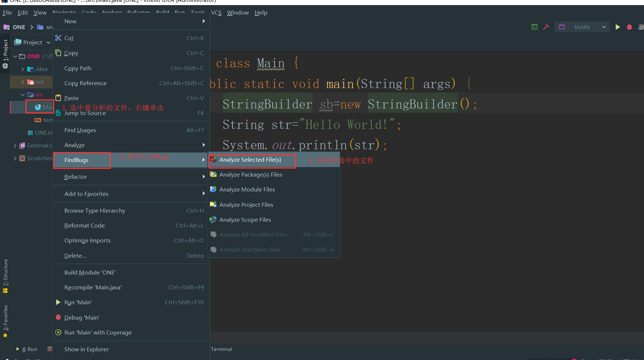
Task: Click the Analyze Module Files icon
Action: pyautogui.click(x=213, y=189)
